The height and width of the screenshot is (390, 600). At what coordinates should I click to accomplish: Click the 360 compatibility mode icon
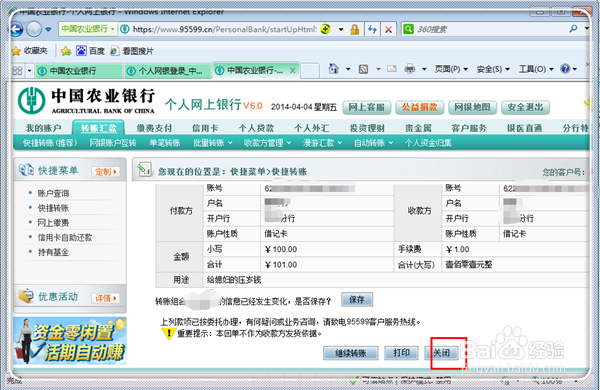[326, 29]
